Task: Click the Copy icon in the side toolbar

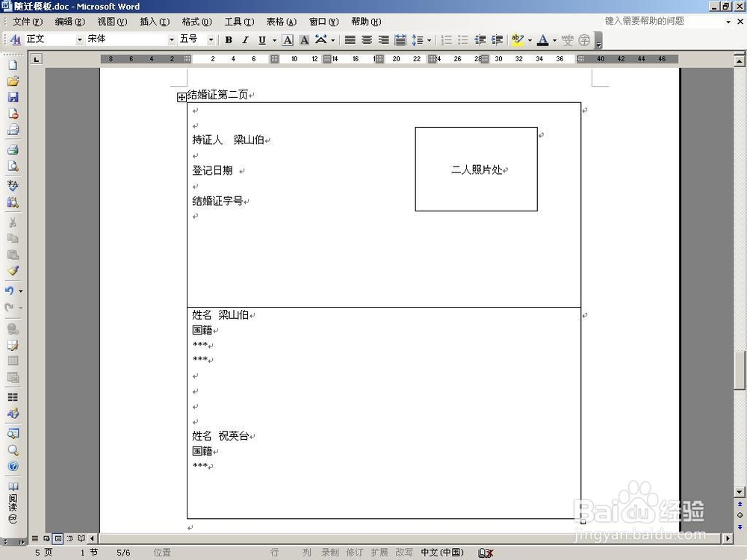Action: (13, 240)
